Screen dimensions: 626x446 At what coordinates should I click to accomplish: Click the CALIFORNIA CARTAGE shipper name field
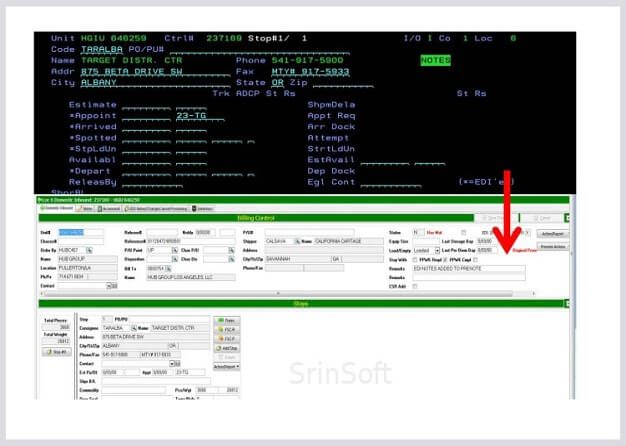click(x=348, y=242)
